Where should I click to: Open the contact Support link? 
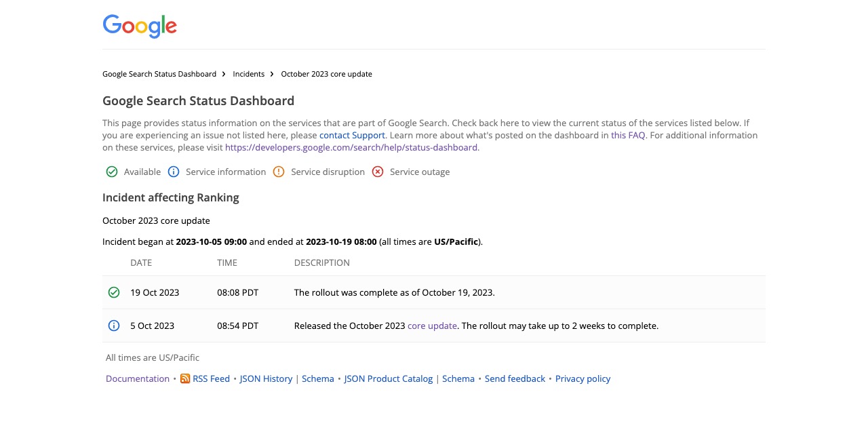click(x=352, y=135)
